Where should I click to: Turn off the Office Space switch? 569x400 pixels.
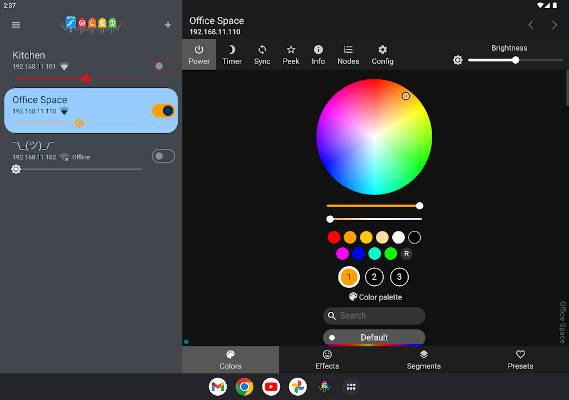[x=164, y=111]
